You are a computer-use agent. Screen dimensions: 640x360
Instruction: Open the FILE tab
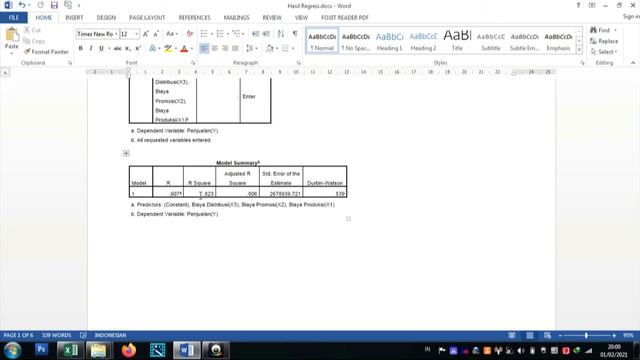pyautogui.click(x=13, y=18)
